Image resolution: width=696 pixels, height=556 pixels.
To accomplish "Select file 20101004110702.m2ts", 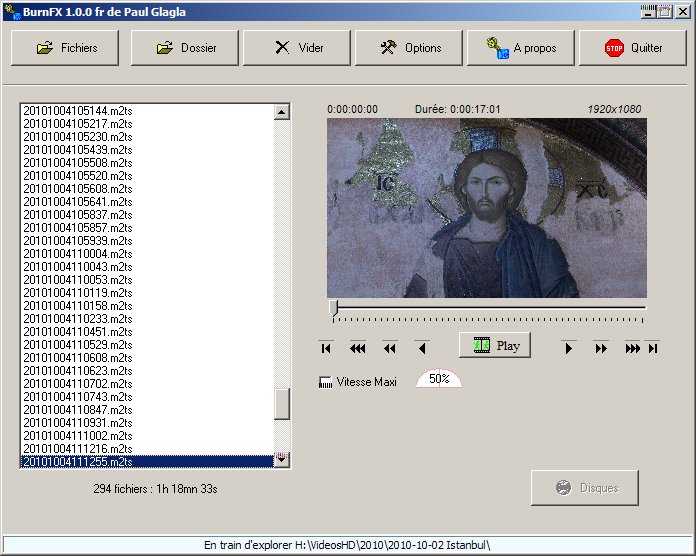I will pos(147,384).
